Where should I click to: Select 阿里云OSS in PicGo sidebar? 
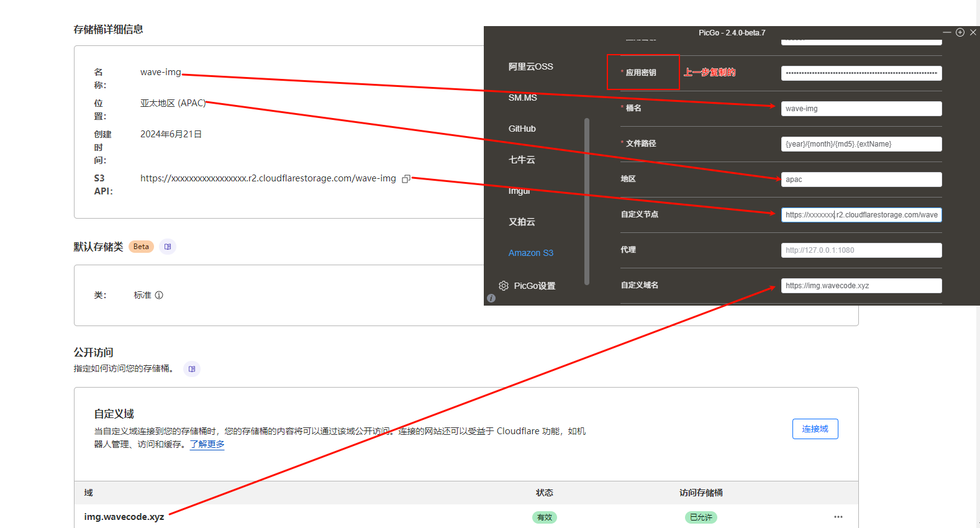pyautogui.click(x=530, y=66)
